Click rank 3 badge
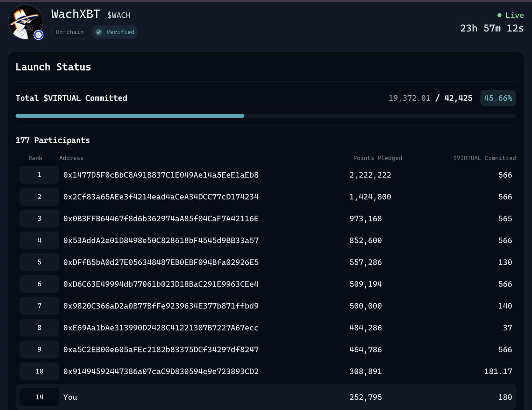The image size is (532, 410). click(39, 218)
